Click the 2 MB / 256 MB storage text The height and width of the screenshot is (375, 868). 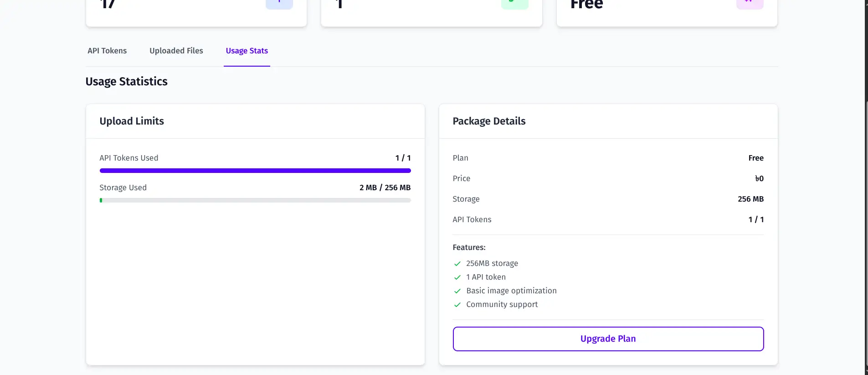click(385, 187)
